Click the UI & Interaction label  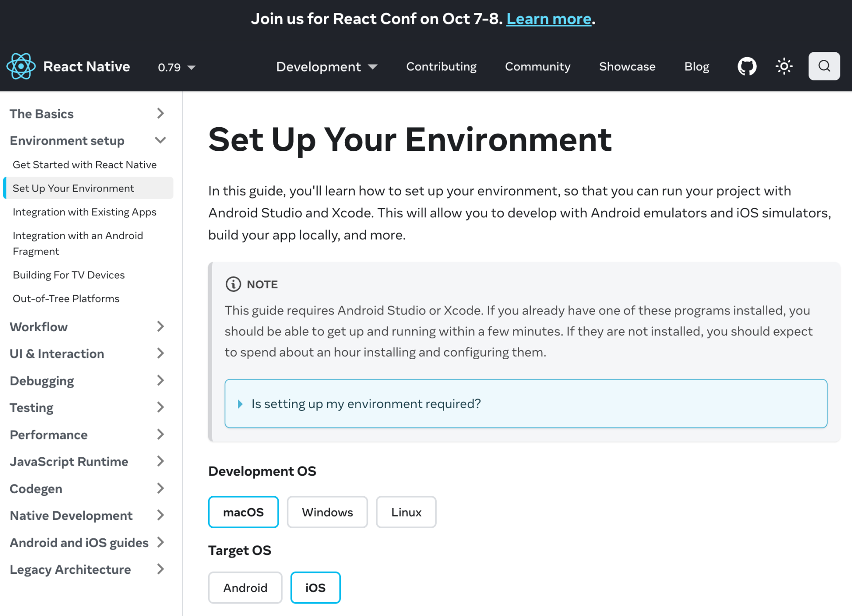pyautogui.click(x=57, y=354)
